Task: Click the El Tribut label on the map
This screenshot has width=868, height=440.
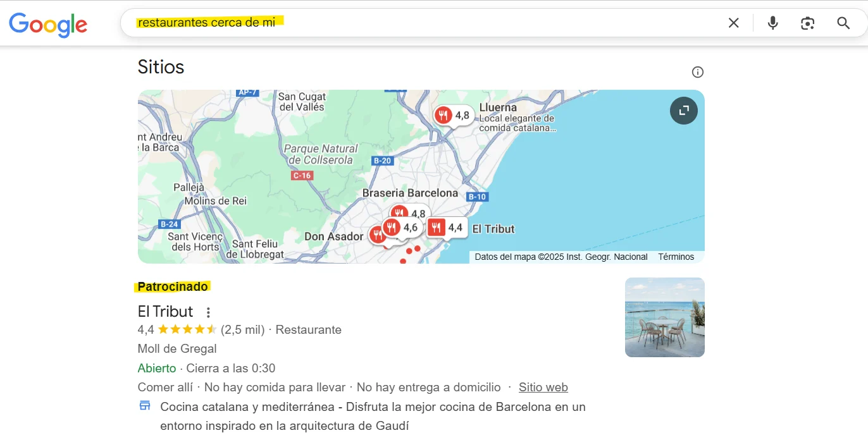Action: coord(493,229)
